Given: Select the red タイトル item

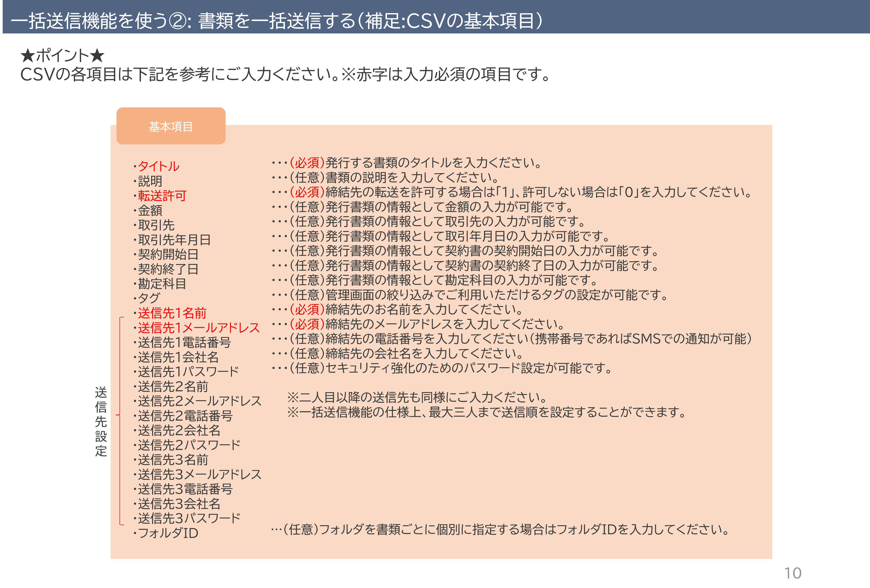Looking at the screenshot, I should click(158, 166).
